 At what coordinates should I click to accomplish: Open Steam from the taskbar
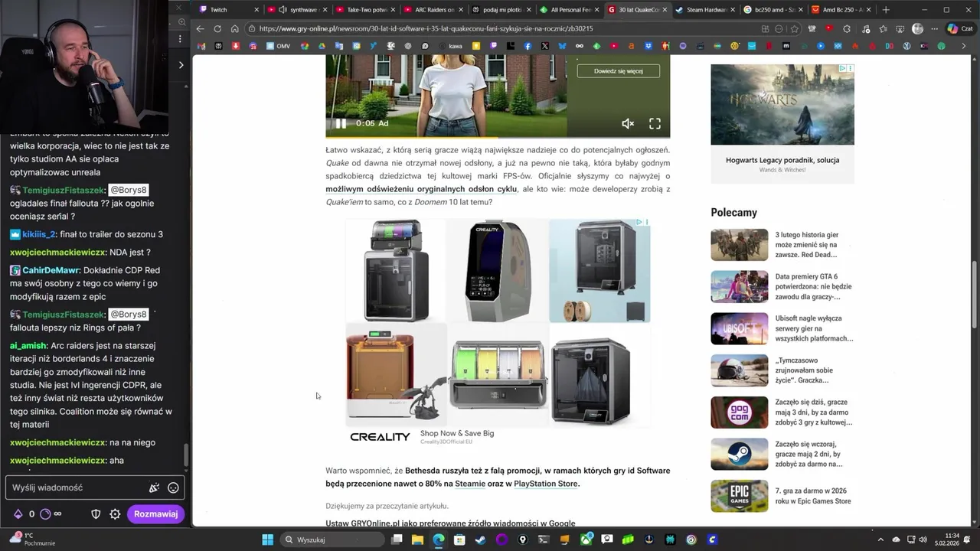480,540
